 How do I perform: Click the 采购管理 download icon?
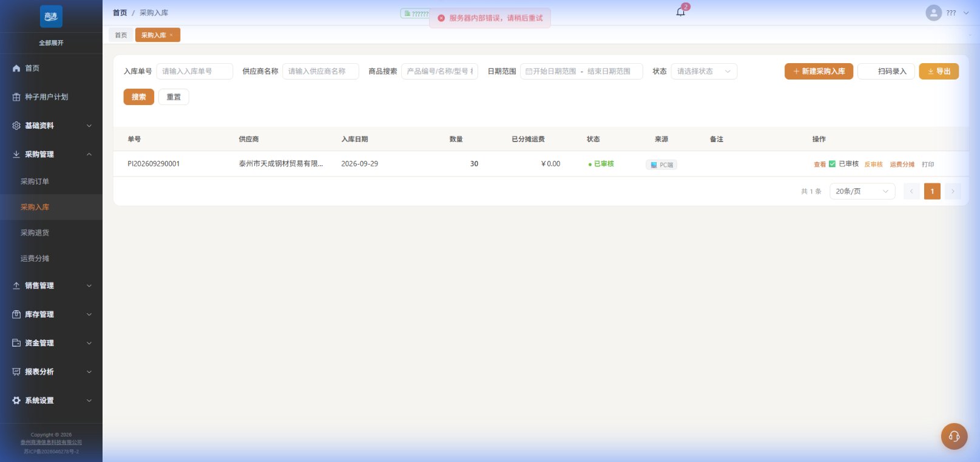coord(16,154)
